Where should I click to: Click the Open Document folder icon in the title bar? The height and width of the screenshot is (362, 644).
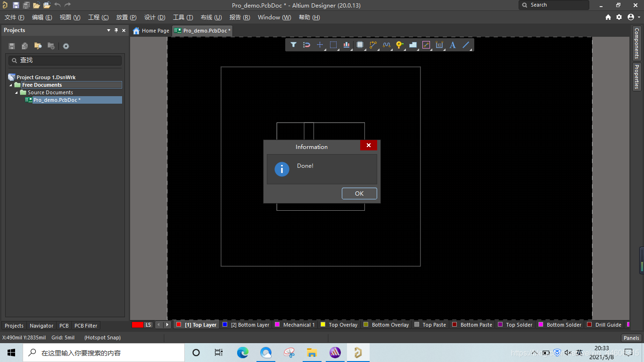[36, 5]
